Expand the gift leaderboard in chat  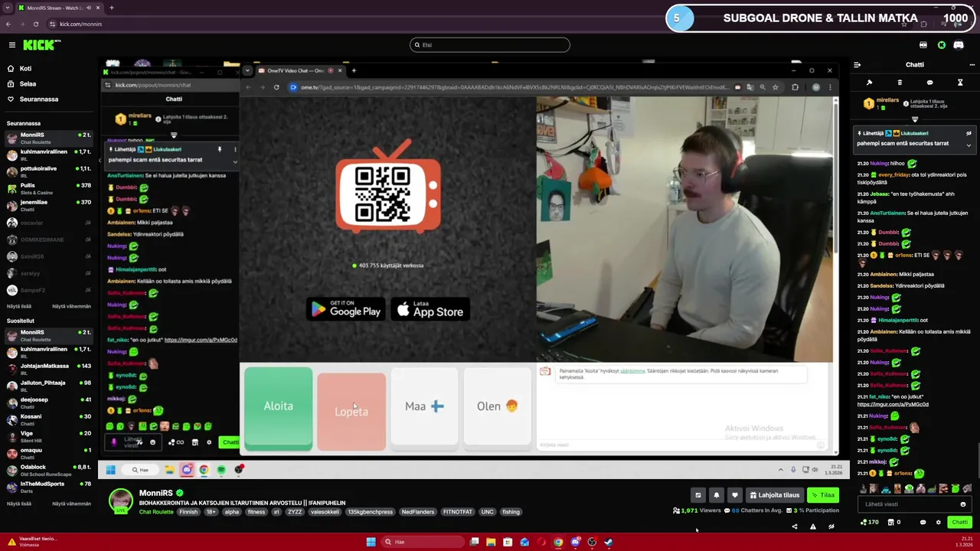coord(915,119)
